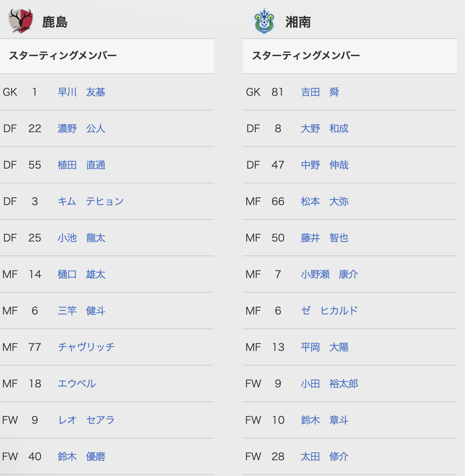Click the 鹿島 team name heading
Image resolution: width=465 pixels, height=476 pixels.
55,22
